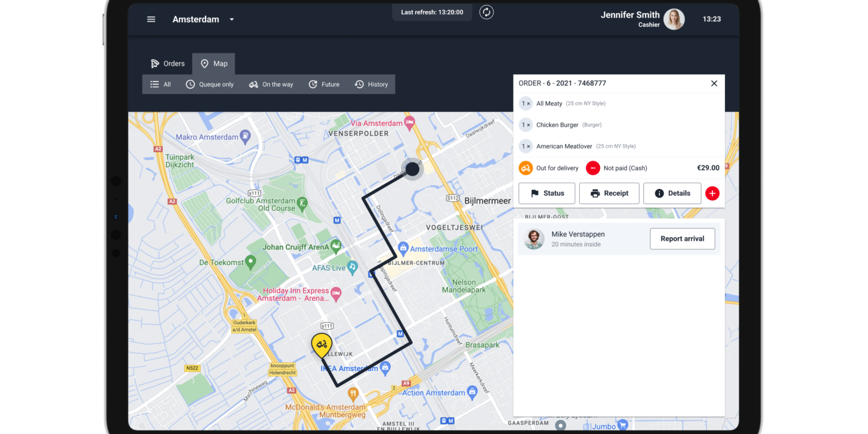Screen dimensions: 868x434
Task: Click the red Not paid icon
Action: (x=593, y=168)
